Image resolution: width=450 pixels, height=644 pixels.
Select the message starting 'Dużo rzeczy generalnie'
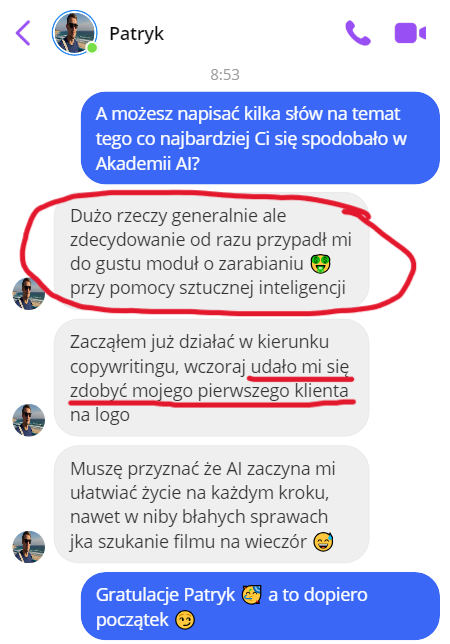[211, 251]
